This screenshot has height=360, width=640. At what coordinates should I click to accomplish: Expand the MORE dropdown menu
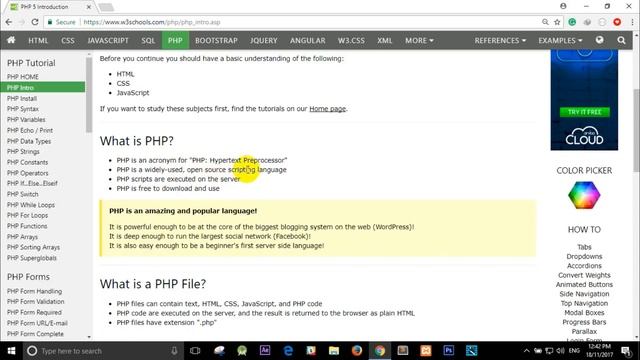419,40
